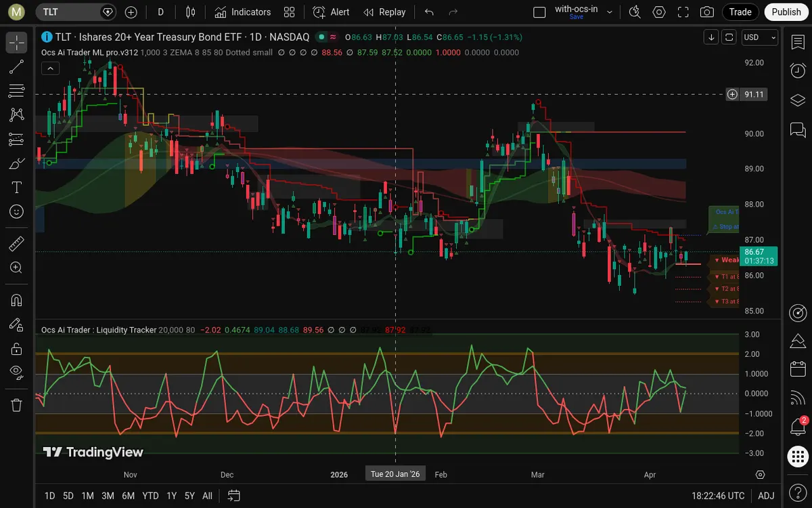Open go to date calendar icon

click(234, 495)
